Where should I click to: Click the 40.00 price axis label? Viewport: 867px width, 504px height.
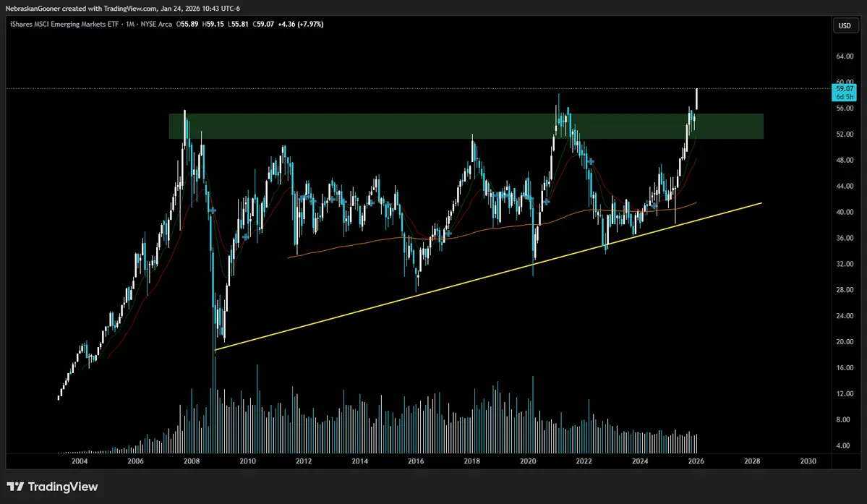click(x=845, y=212)
